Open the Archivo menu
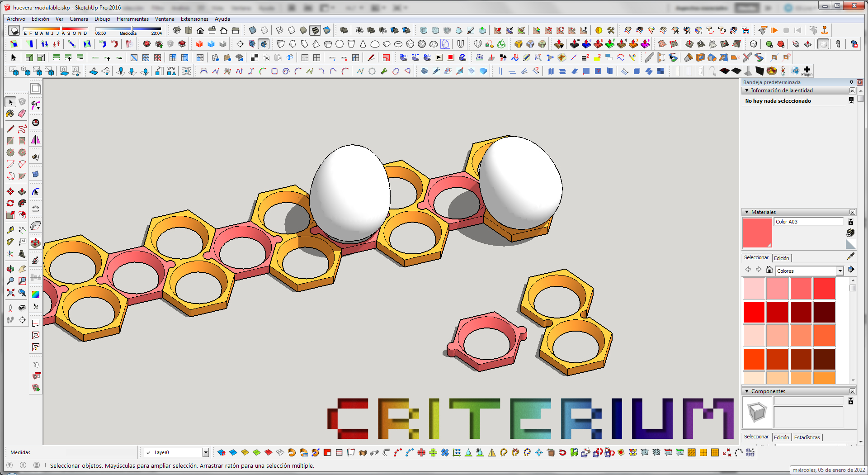The width and height of the screenshot is (868, 475). click(16, 19)
